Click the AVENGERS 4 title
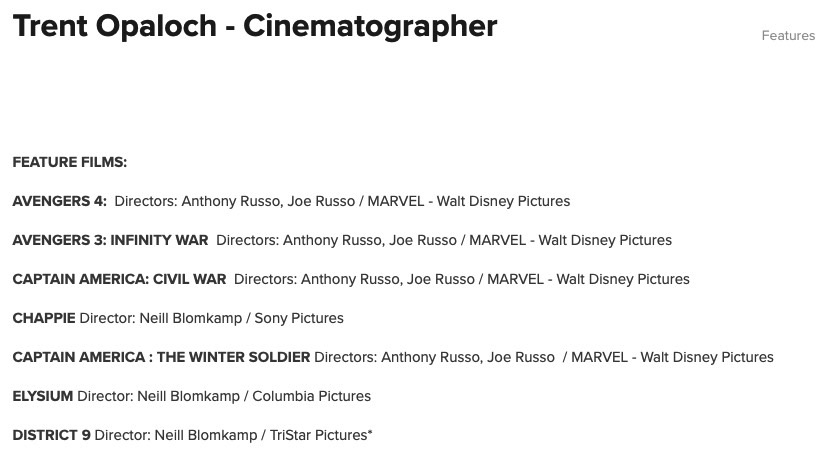The image size is (838, 455). 60,201
